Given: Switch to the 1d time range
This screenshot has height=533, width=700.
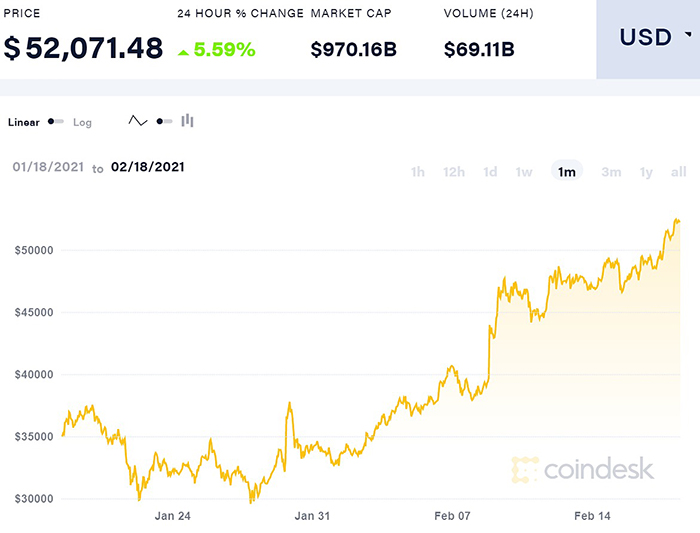Looking at the screenshot, I should click(x=490, y=172).
